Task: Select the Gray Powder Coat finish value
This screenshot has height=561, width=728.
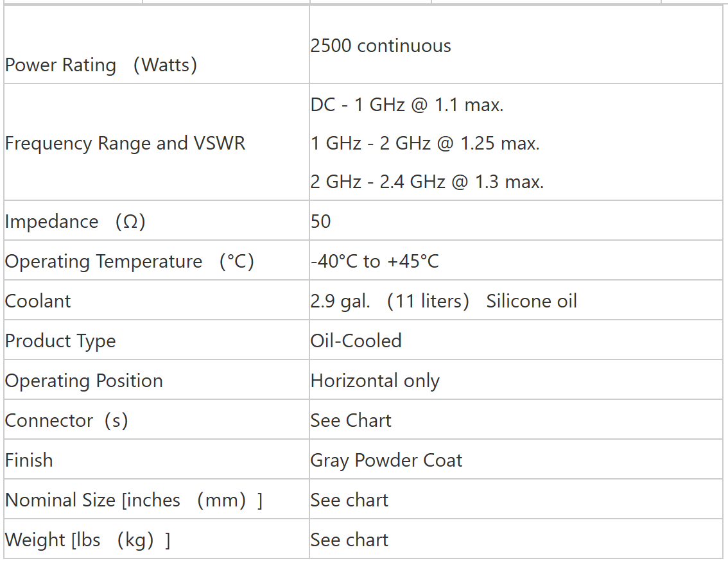Action: pos(386,460)
